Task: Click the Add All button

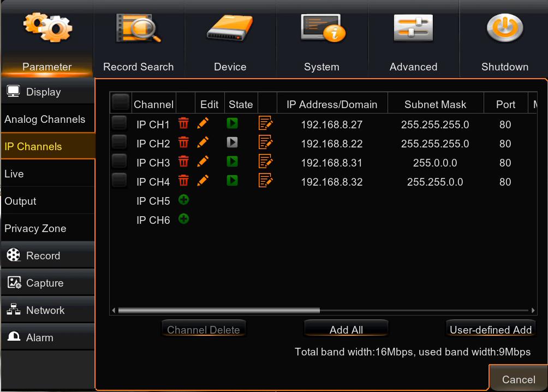Action: [346, 329]
